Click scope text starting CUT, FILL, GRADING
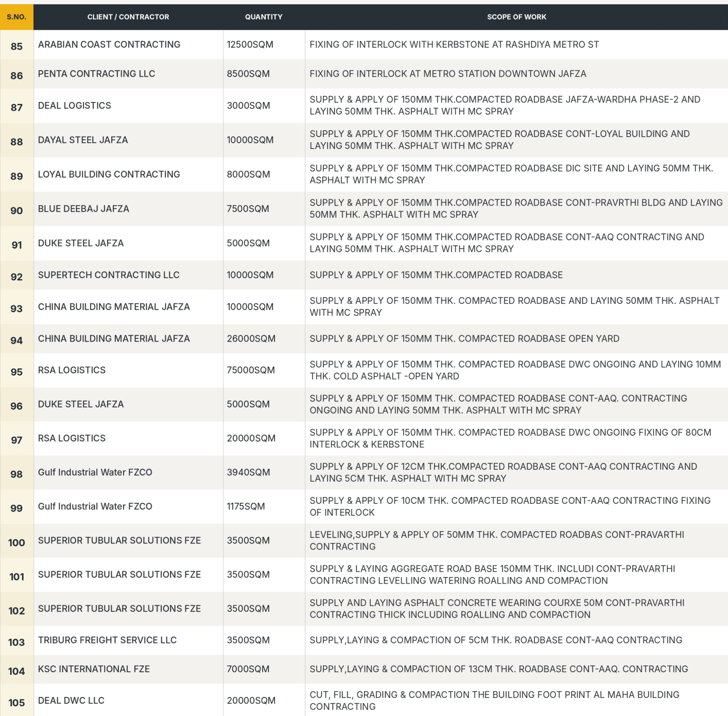Image resolution: width=728 pixels, height=716 pixels. [494, 701]
